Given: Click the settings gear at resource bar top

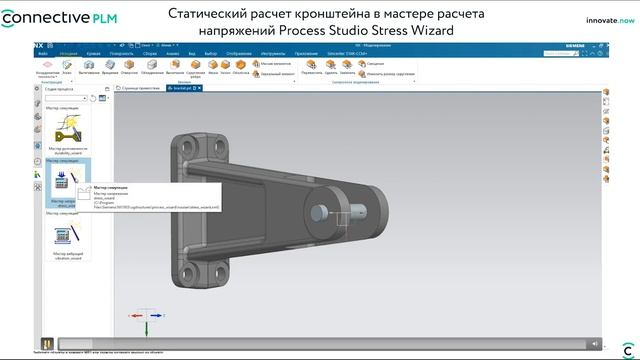Looking at the screenshot, I should point(37,89).
